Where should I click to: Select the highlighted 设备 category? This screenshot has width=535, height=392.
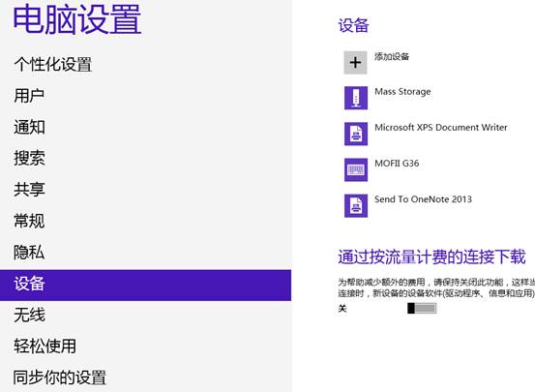[x=145, y=286]
